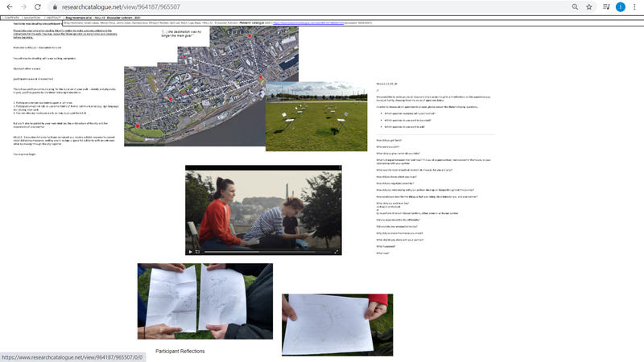Viewport: 644px width, 362px height.
Task: Click the browser back arrow
Action: pyautogui.click(x=7, y=6)
